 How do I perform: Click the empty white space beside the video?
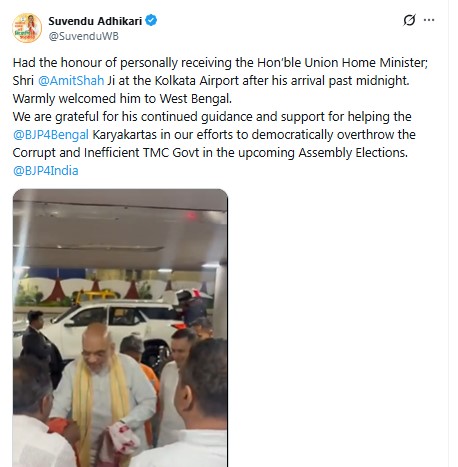click(x=337, y=327)
